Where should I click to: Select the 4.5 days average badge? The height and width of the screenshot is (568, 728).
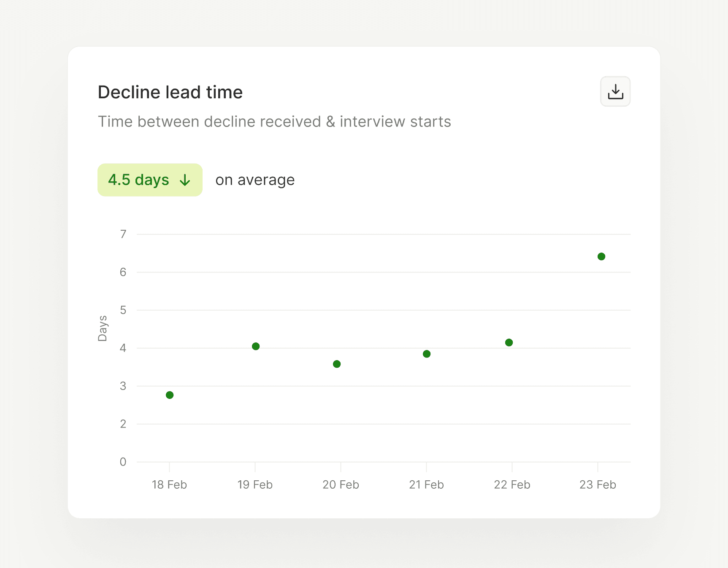coord(150,180)
